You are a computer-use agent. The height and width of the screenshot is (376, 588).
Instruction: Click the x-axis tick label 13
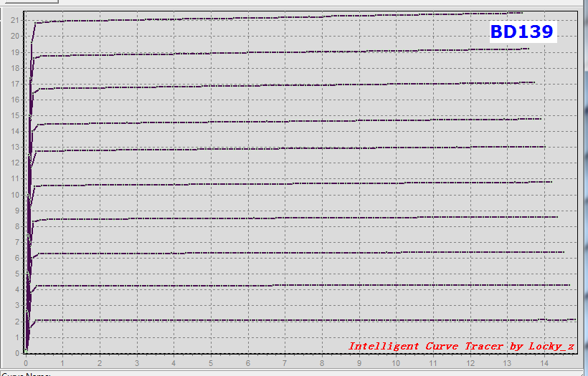click(507, 363)
